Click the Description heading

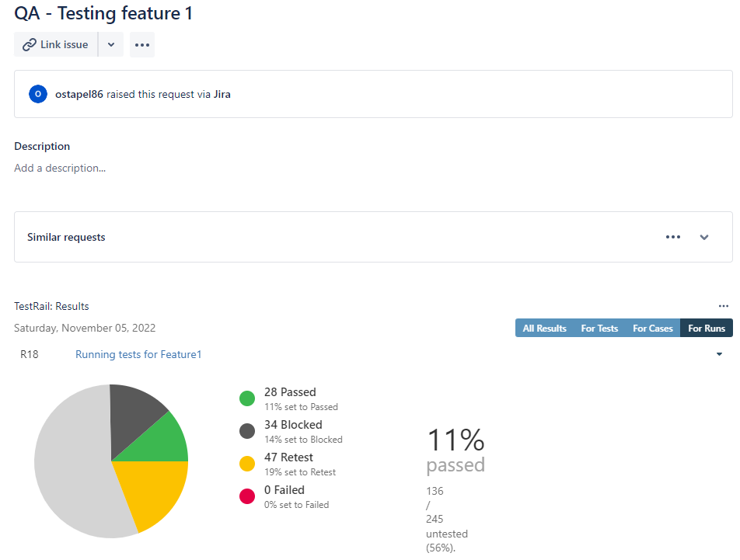42,146
